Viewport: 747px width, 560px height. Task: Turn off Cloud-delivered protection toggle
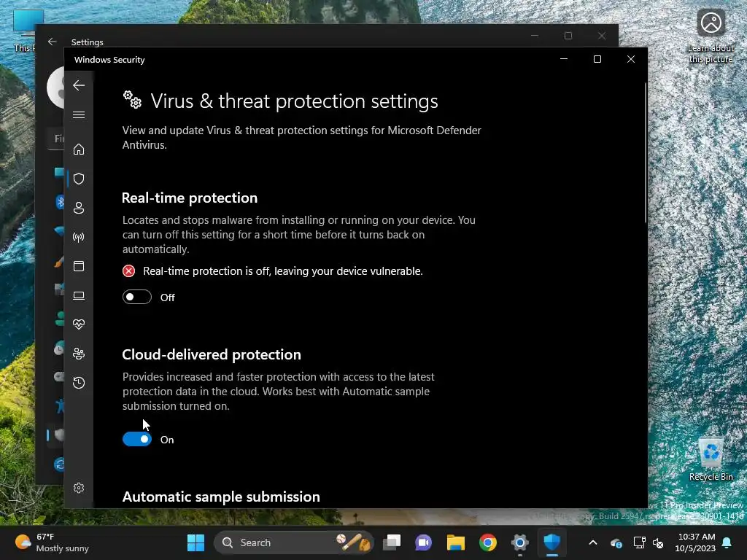click(x=137, y=439)
